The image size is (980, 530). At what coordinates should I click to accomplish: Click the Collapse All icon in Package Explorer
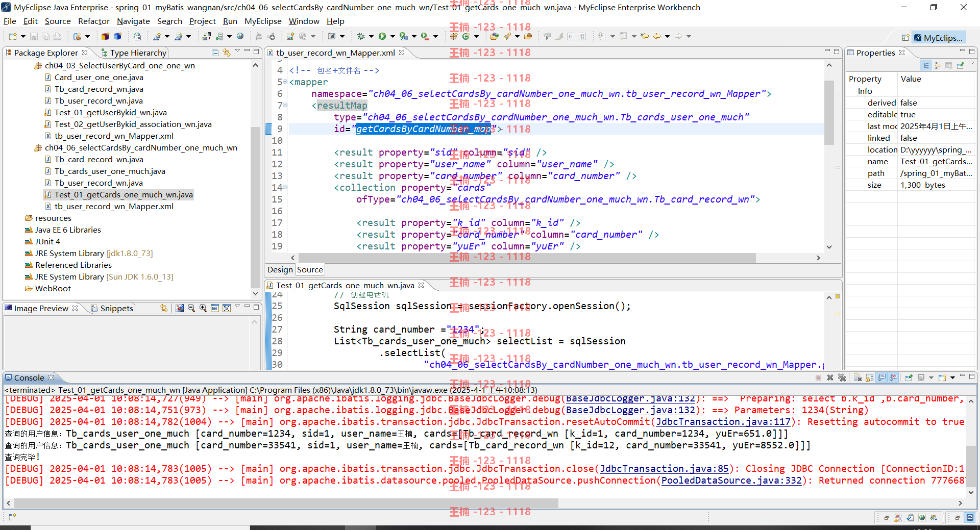215,53
